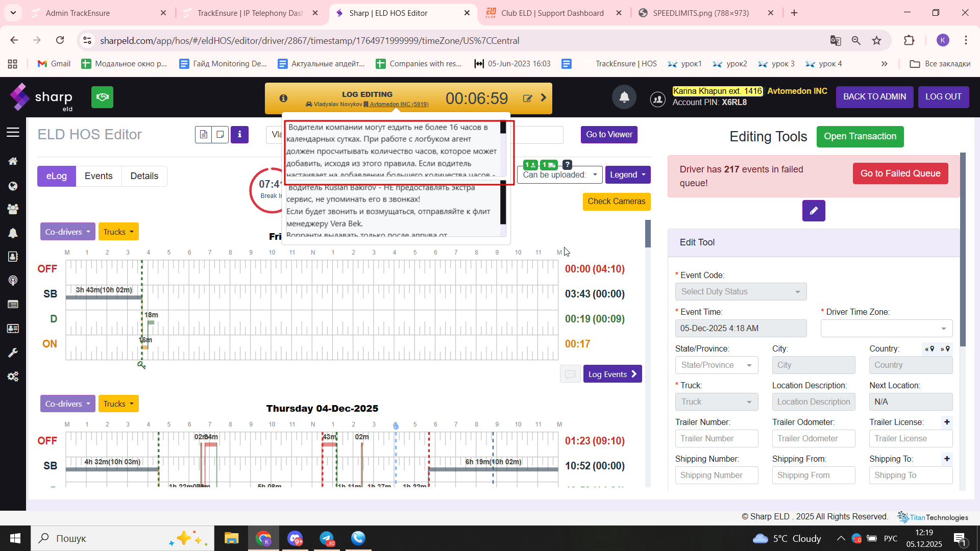Click the magnifier marker below Friday's graph
Screen dimensions: 980x551
(141, 365)
